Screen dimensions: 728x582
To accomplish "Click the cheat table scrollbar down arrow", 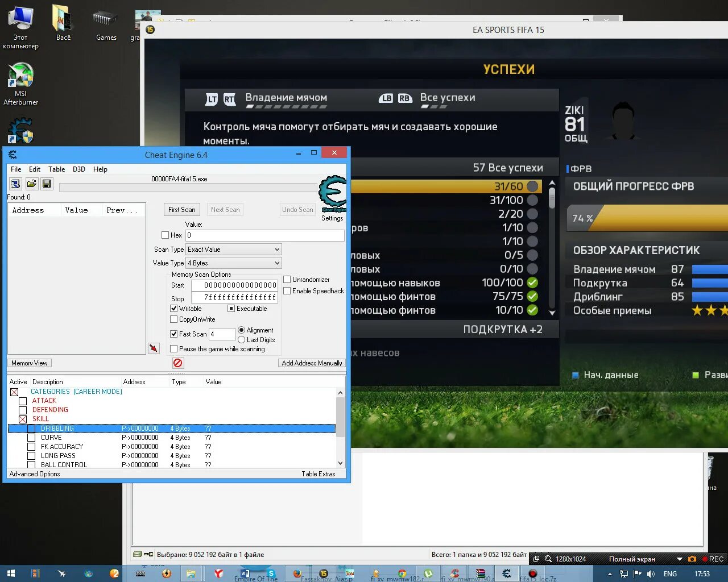I will point(340,463).
